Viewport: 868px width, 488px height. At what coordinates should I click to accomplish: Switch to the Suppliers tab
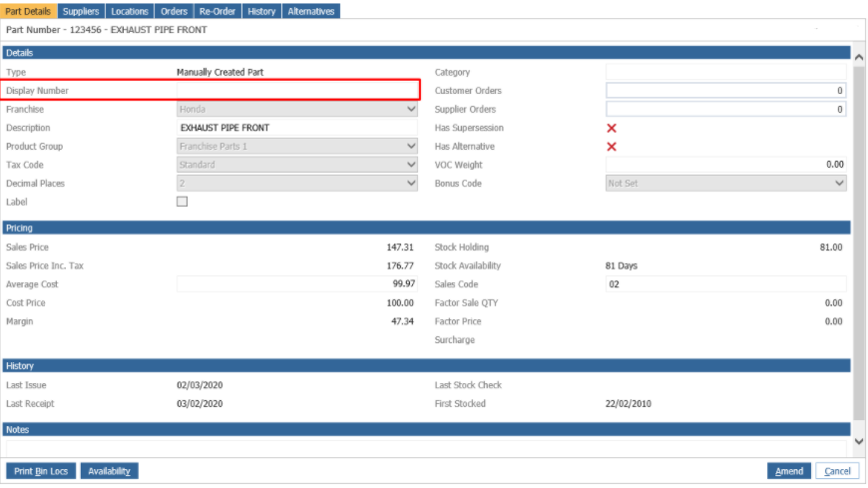tap(81, 11)
